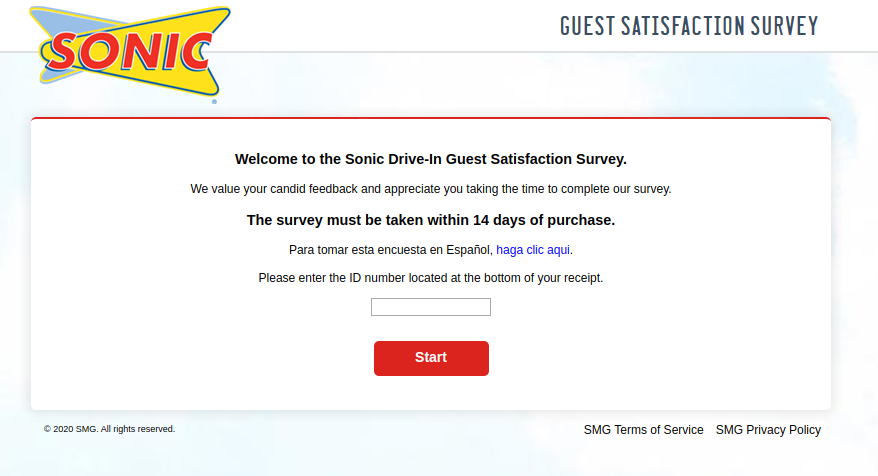
Task: Click the 'We value your candid feedback' sentence
Action: pyautogui.click(x=430, y=189)
